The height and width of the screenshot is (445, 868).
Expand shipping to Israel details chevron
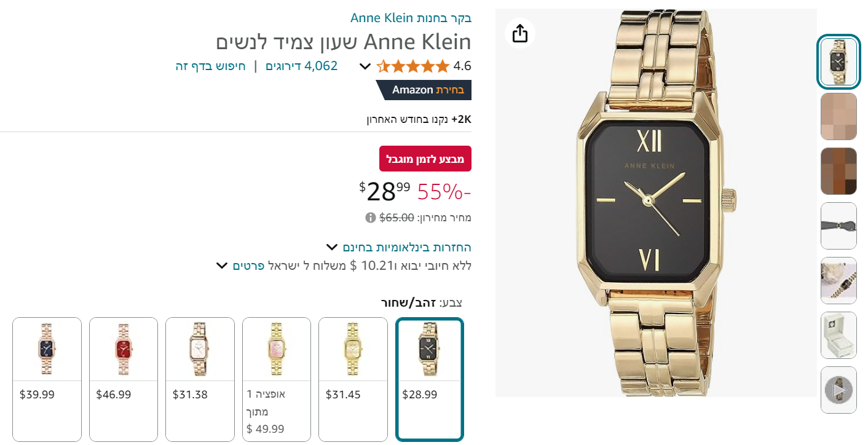pos(222,266)
